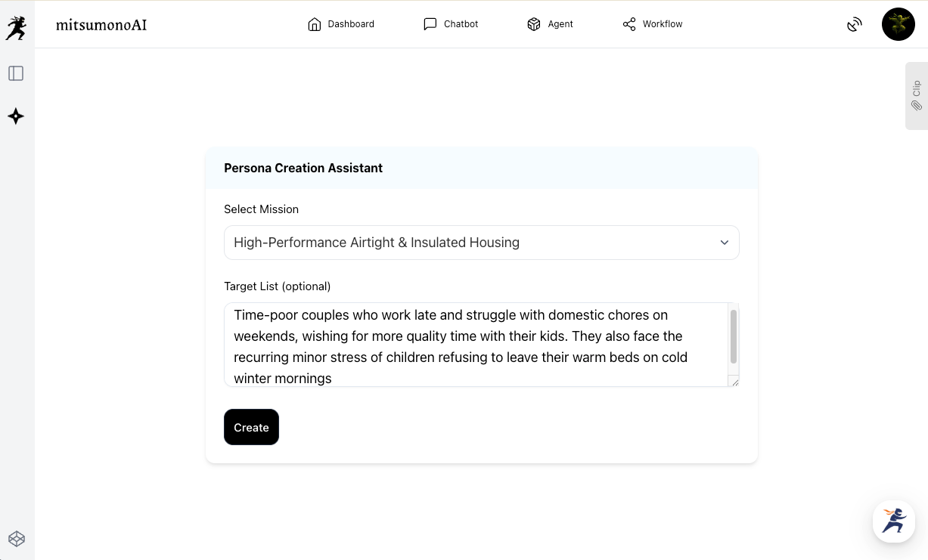
Task: Click the Agent box icon
Action: pyautogui.click(x=534, y=24)
